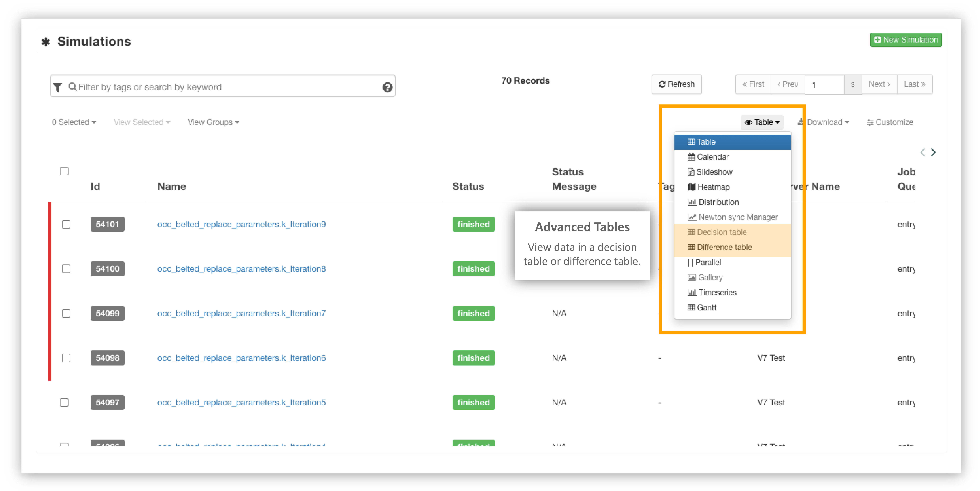Check the box for simulation 54099
Image resolution: width=980 pixels, height=491 pixels.
pos(66,313)
